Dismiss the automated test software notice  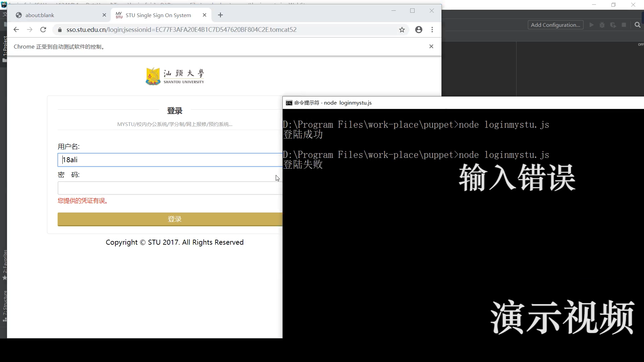coord(431,46)
